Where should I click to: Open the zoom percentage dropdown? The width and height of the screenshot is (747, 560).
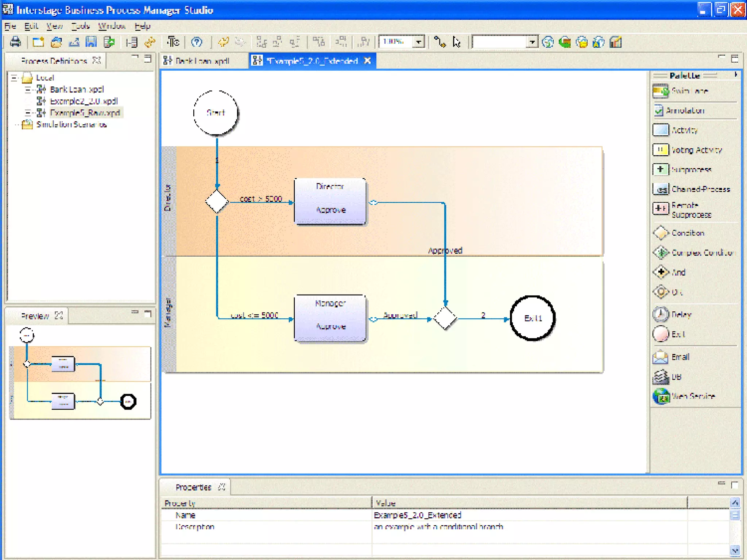(419, 42)
